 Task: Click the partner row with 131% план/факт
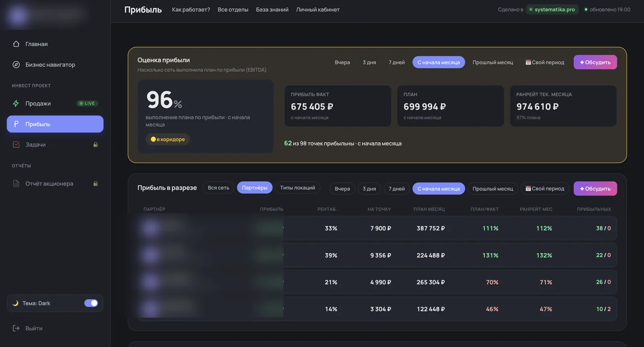coord(377,255)
